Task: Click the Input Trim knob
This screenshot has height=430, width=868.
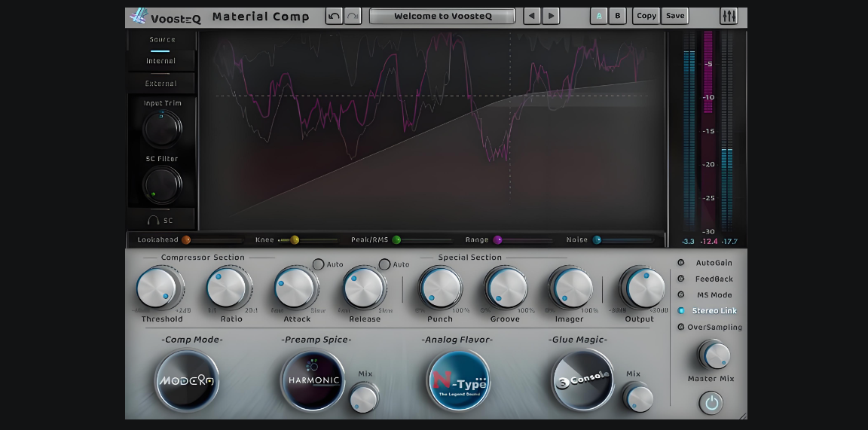Action: pos(162,129)
